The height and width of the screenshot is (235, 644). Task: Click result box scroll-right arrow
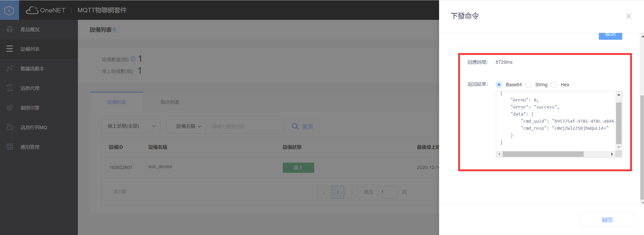pos(612,154)
